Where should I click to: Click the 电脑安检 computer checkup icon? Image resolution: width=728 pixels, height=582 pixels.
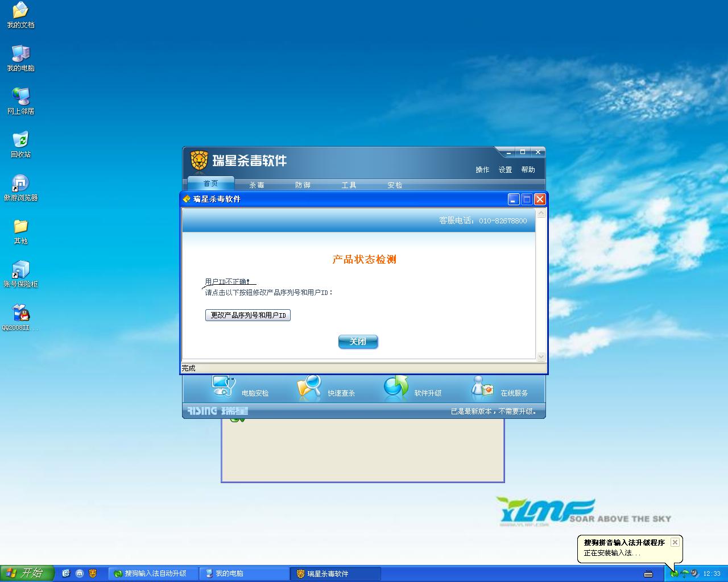tap(223, 386)
